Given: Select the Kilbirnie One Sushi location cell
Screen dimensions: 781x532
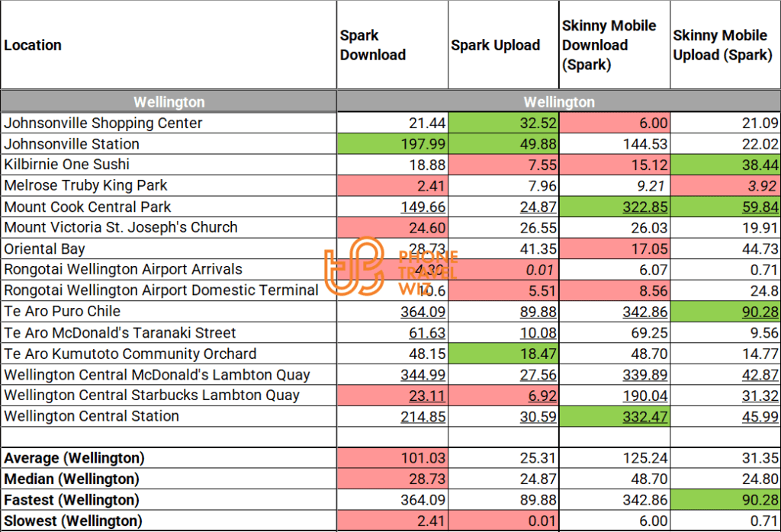Looking at the screenshot, I should (x=67, y=165).
